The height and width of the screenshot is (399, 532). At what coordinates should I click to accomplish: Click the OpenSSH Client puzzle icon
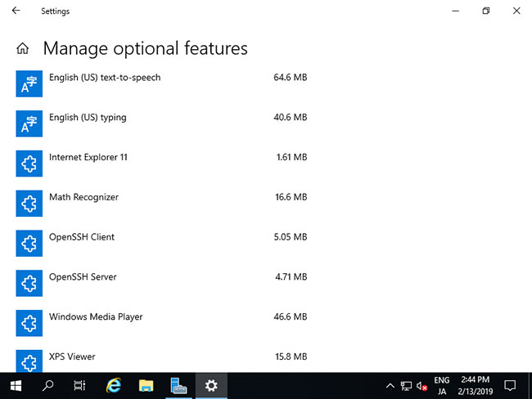[x=29, y=244]
